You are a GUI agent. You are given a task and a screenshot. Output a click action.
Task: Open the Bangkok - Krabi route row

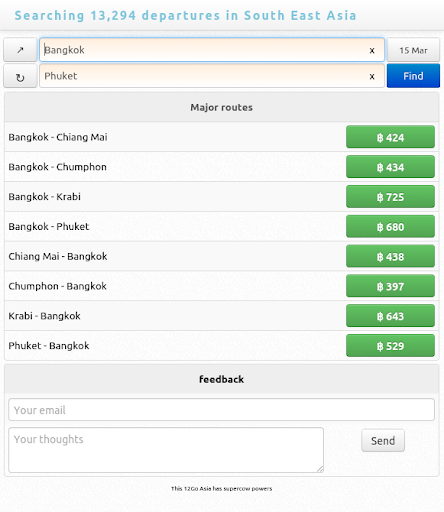pyautogui.click(x=222, y=197)
